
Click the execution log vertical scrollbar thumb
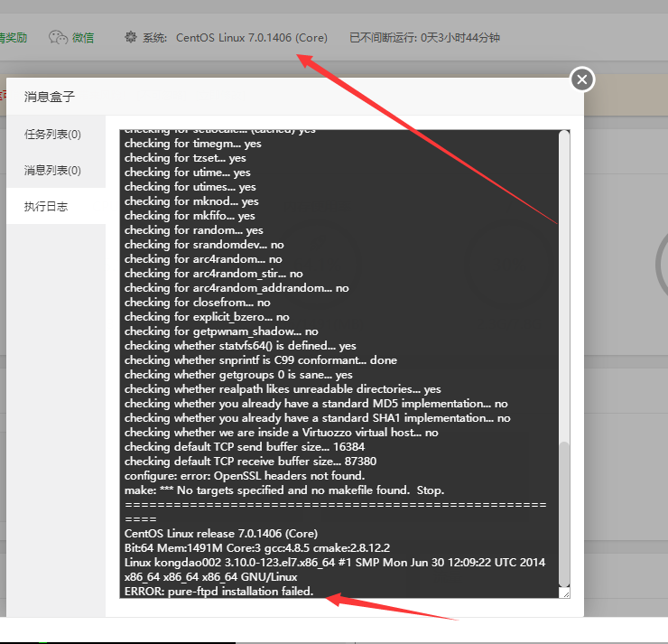pos(564,515)
